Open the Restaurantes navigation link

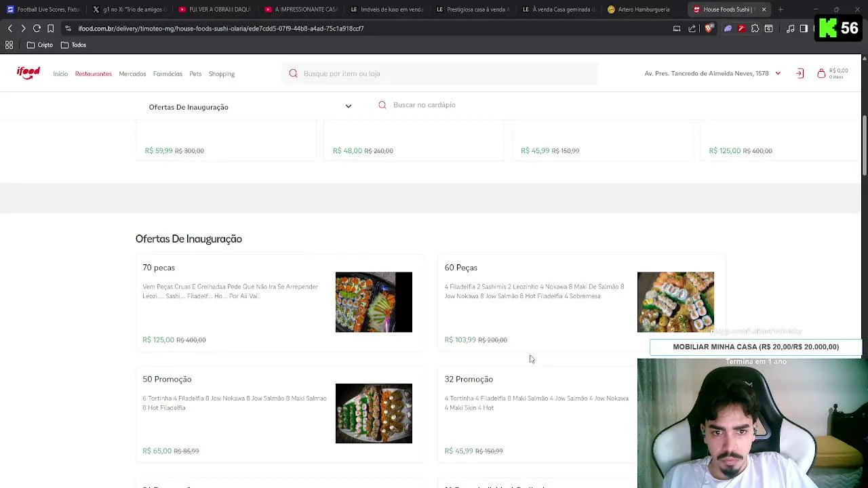coord(94,74)
